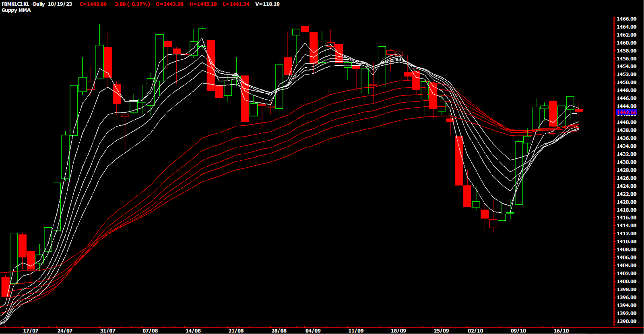This screenshot has height=334, width=644.
Task: Click the 1456.00 price axis label
Action: click(626, 59)
